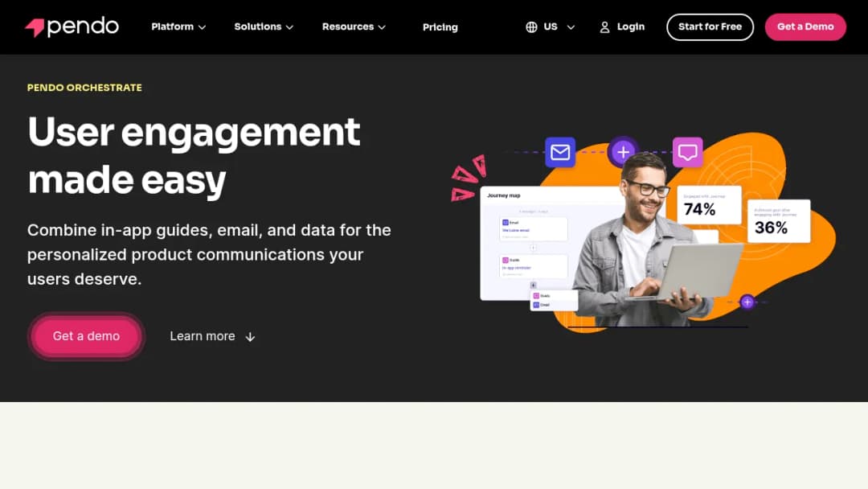Screen dimensions: 868x489
Task: Click the 36% stat card
Action: [x=779, y=221]
